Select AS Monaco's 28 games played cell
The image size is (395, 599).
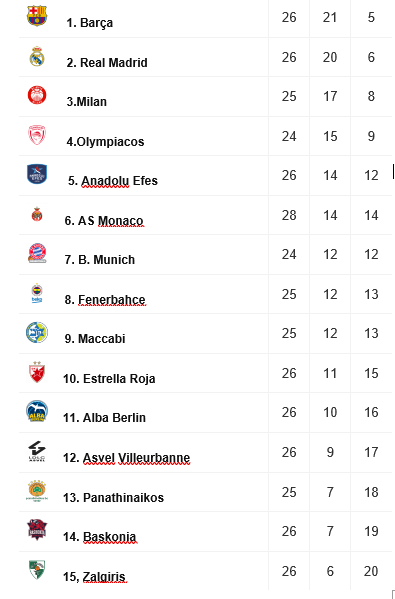pos(289,215)
